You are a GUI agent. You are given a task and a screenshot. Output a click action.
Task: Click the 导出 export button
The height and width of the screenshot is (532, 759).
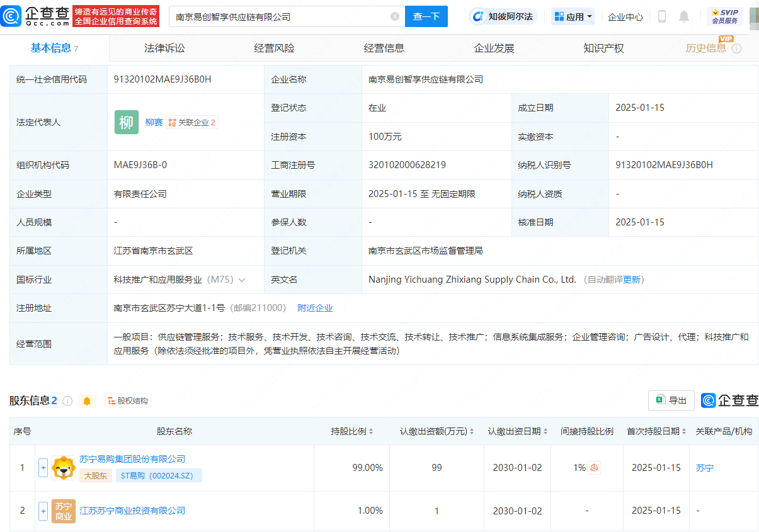click(x=671, y=400)
